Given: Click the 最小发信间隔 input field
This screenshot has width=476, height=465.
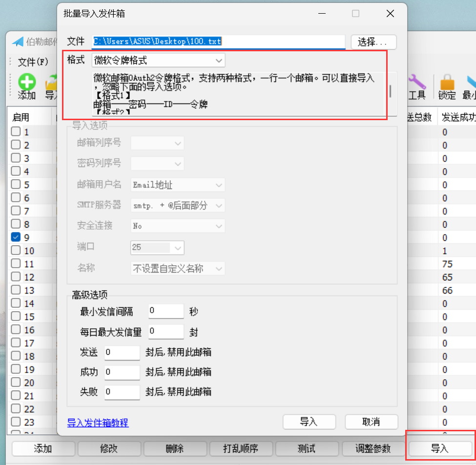Looking at the screenshot, I should [166, 311].
